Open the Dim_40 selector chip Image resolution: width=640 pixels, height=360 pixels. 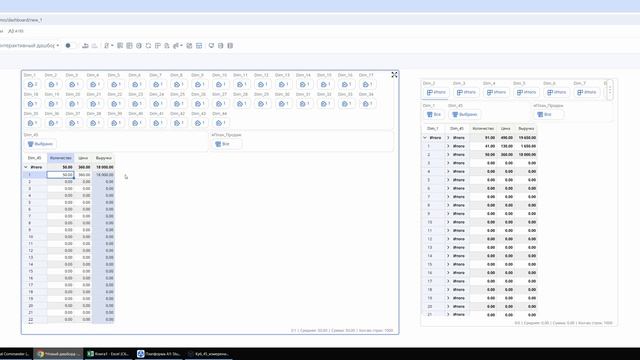pos(137,123)
